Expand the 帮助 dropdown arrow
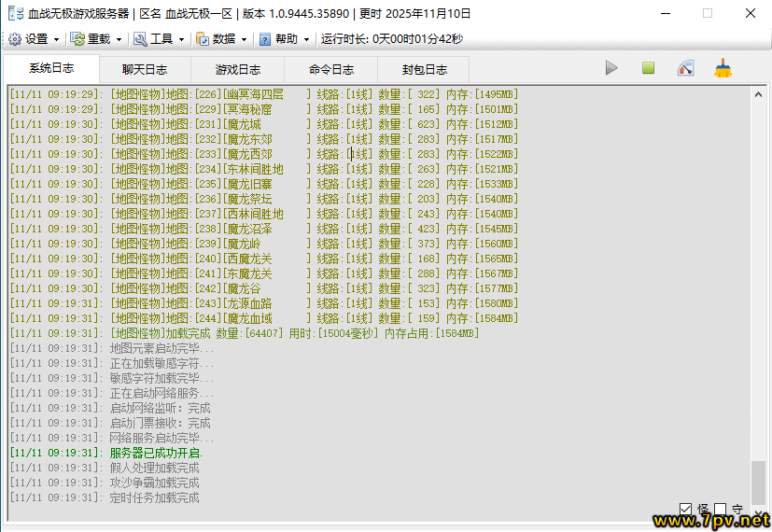Screen dimensions: 772x532 click(306, 39)
